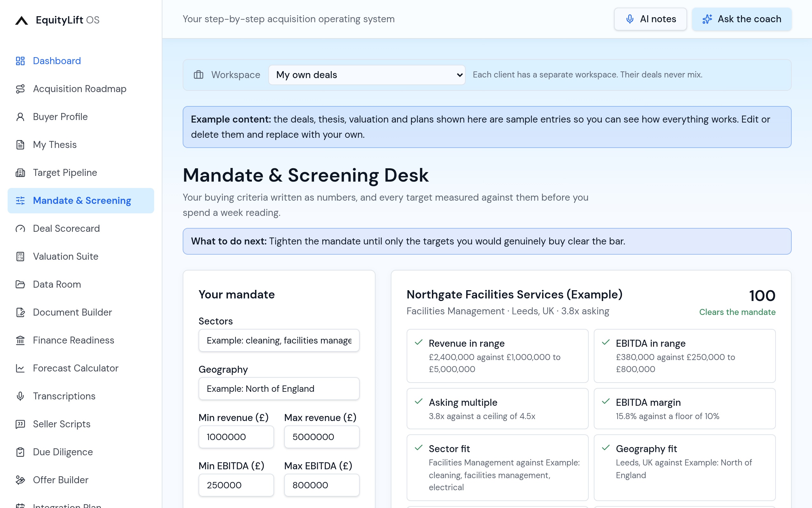The height and width of the screenshot is (508, 812).
Task: Focus the Max revenue (£) field
Action: pyautogui.click(x=322, y=437)
